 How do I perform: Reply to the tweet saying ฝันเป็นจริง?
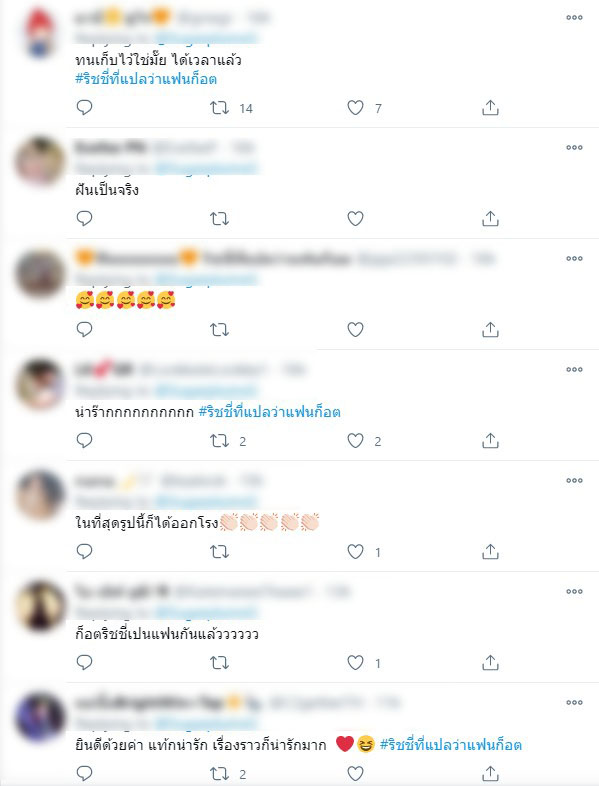pyautogui.click(x=84, y=219)
